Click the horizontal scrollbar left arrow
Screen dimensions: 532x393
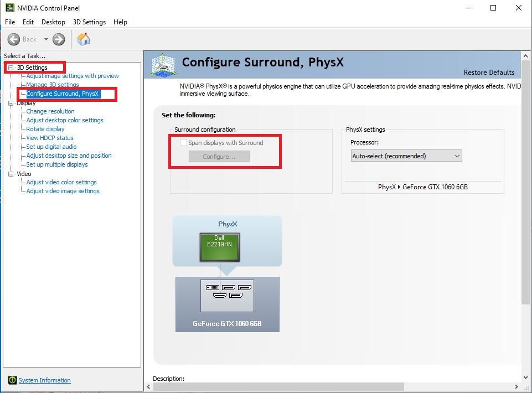[x=148, y=386]
